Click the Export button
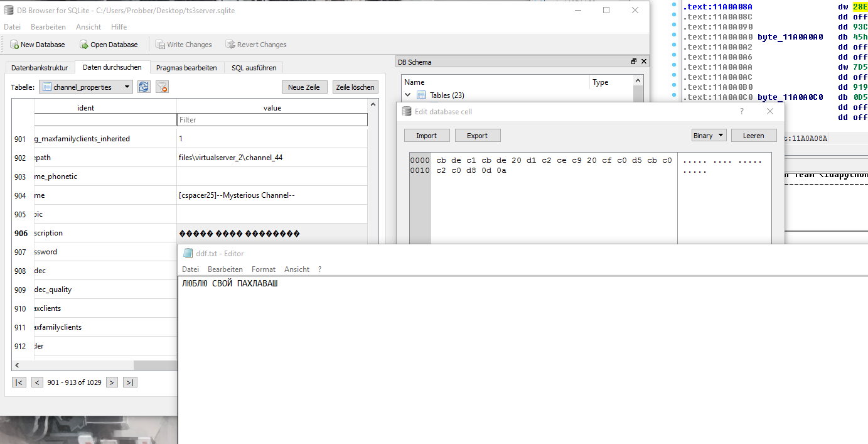Viewport: 868px width, 444px height. (478, 136)
